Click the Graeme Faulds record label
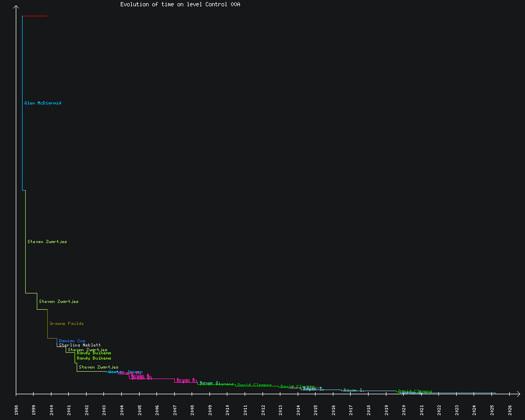This screenshot has width=525, height=420. click(x=66, y=323)
